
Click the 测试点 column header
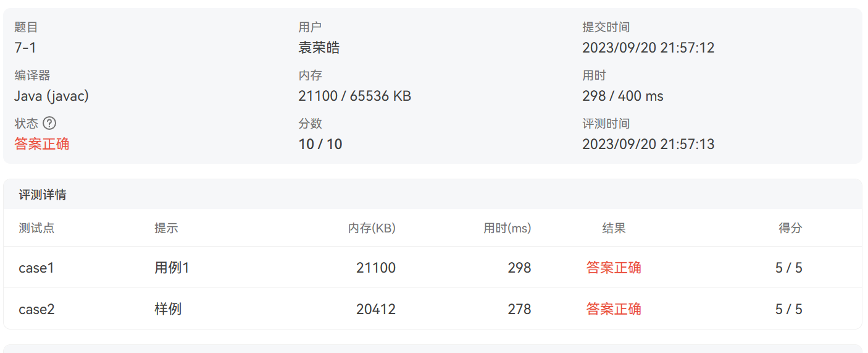coord(36,228)
